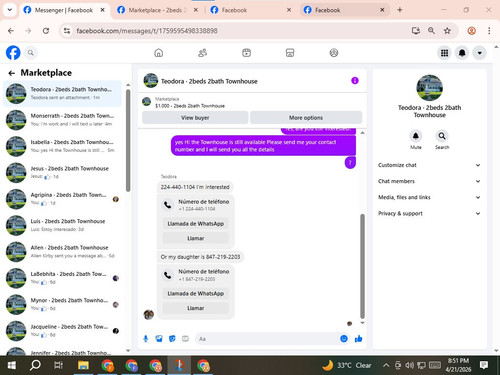The image size is (500, 375).
Task: Open Facebook notifications bell
Action: point(462,53)
